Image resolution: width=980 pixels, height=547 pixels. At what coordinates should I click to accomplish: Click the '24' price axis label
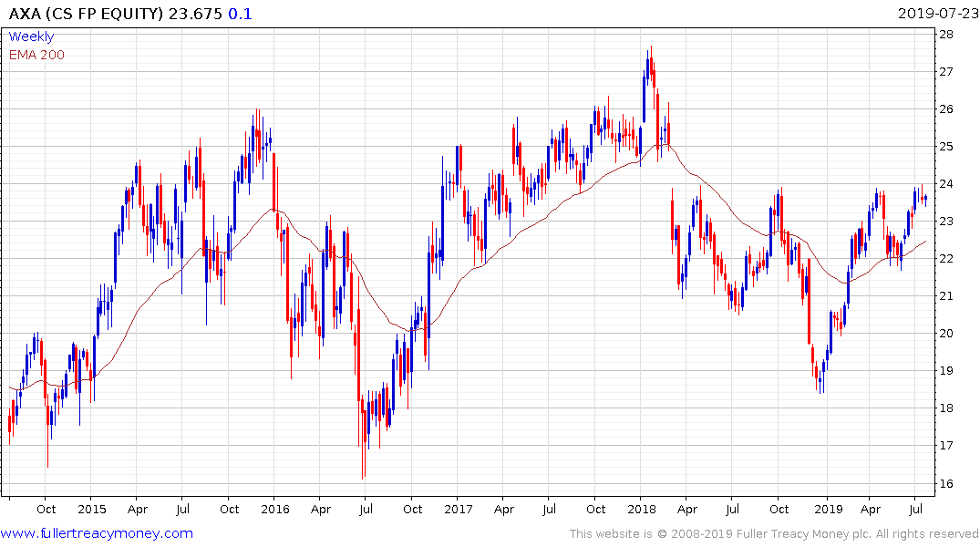[946, 184]
